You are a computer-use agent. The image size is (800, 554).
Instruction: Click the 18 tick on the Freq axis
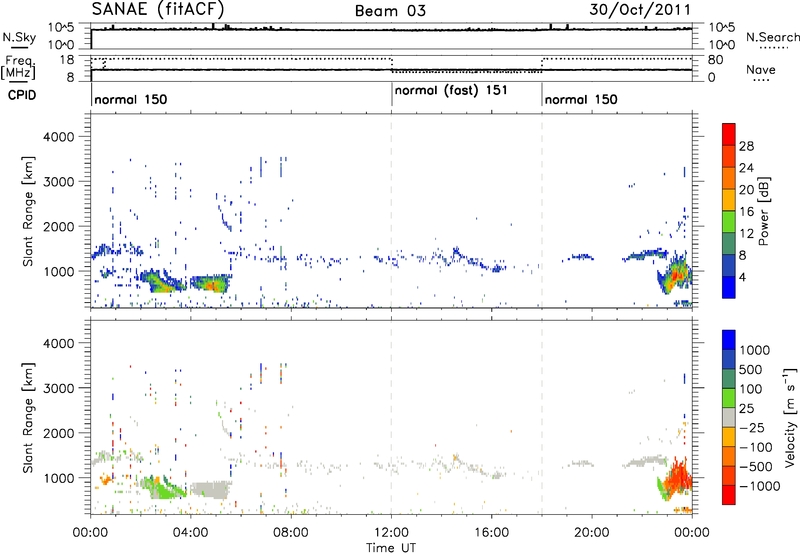tap(67, 60)
